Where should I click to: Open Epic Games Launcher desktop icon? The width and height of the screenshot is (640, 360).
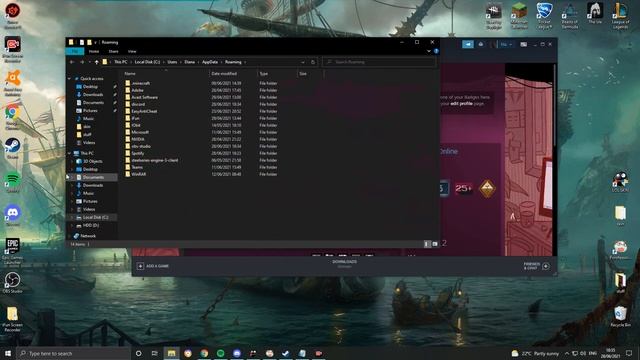[x=13, y=252]
